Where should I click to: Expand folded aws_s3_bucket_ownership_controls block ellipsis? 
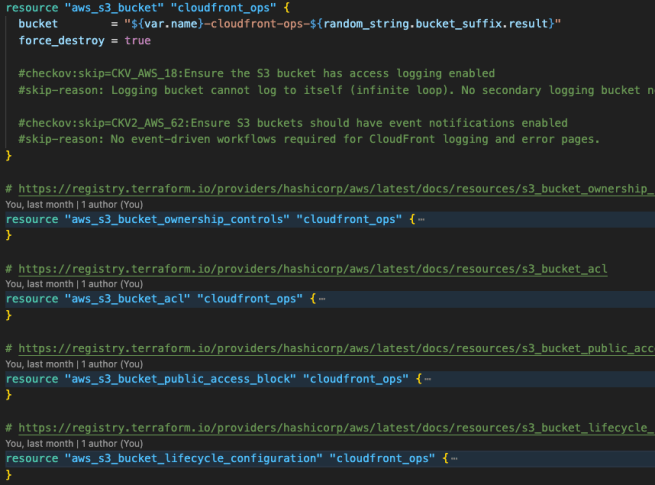tap(421, 219)
